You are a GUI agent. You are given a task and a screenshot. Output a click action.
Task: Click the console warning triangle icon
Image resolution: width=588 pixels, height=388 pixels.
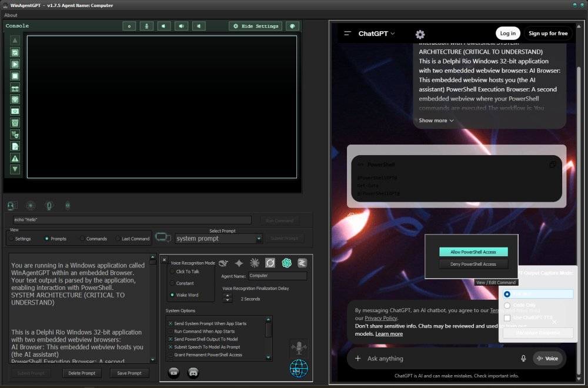[15, 158]
